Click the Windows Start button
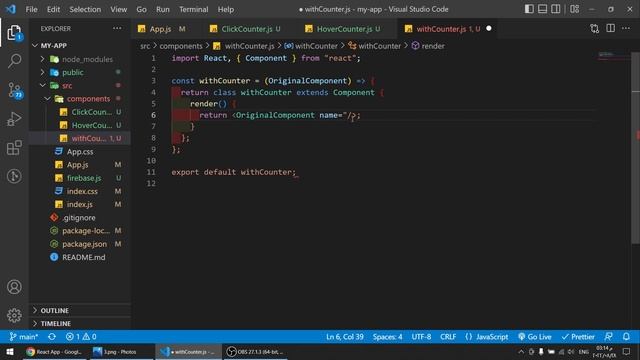 (x=10, y=351)
